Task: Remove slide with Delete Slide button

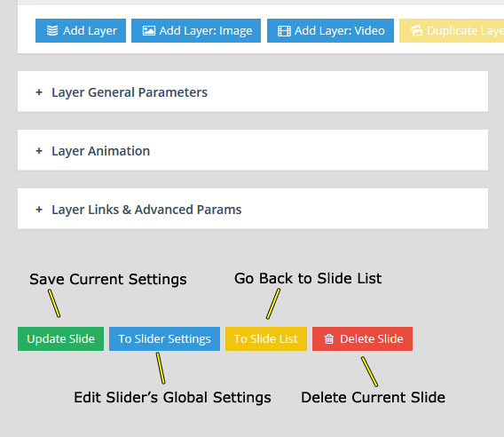Action: point(362,338)
